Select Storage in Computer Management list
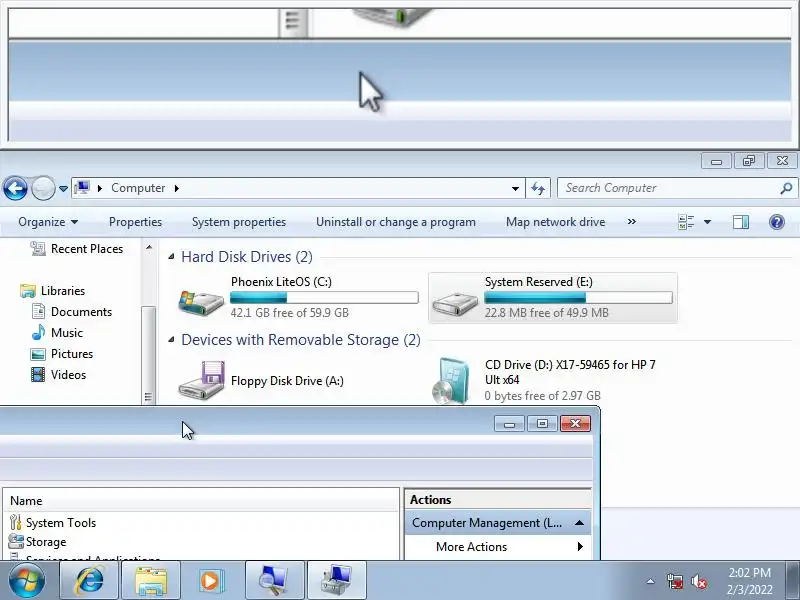Viewport: 800px width, 600px height. coord(38,542)
